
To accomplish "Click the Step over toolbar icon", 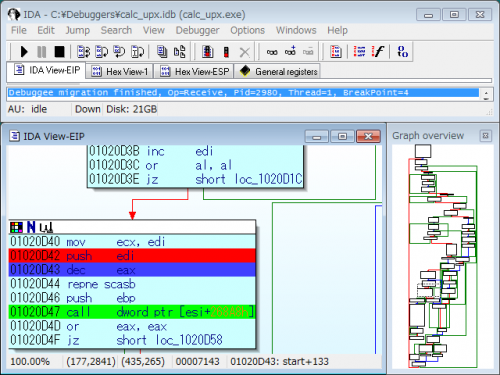I will click(101, 52).
